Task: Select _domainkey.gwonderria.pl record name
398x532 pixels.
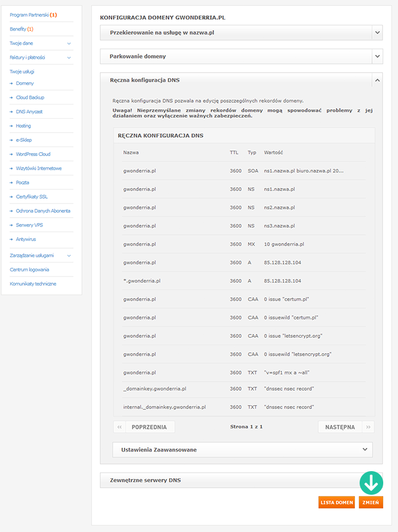Action: (155, 389)
